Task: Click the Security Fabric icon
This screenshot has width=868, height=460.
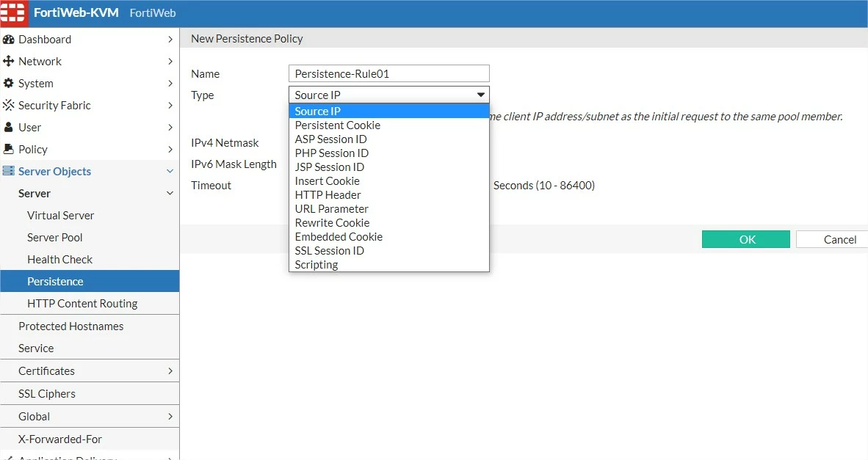Action: [x=8, y=105]
